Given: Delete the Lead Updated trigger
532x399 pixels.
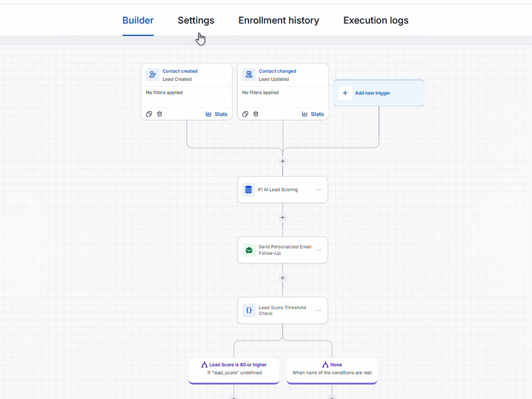Looking at the screenshot, I should (x=256, y=114).
